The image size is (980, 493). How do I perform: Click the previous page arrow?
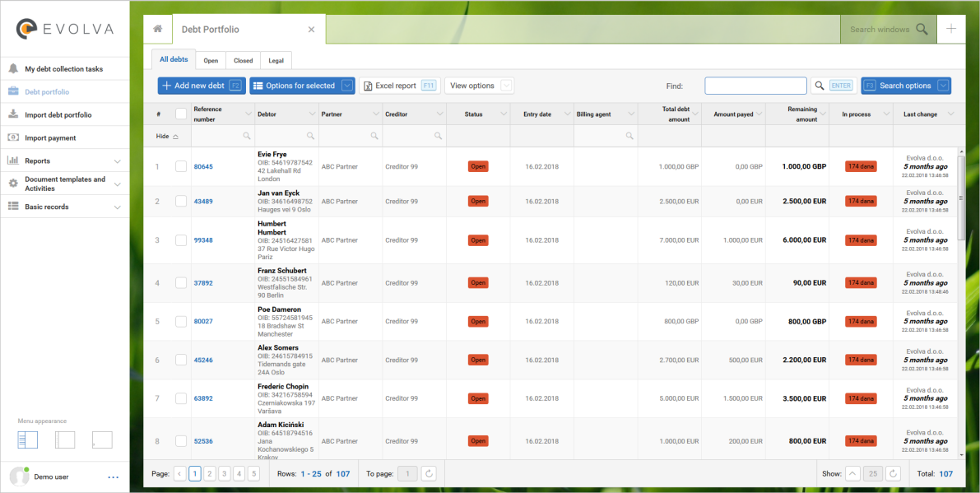(x=180, y=473)
